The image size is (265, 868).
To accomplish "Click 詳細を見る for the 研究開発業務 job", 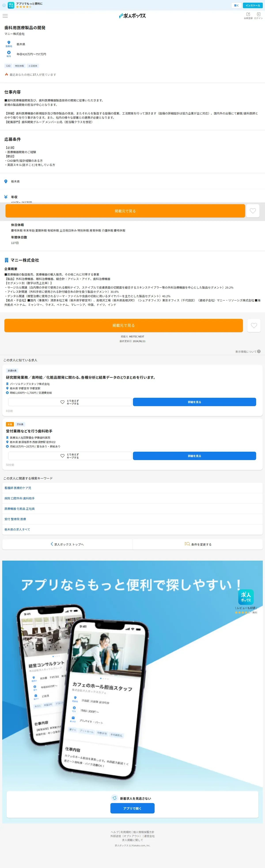I will point(194,402).
